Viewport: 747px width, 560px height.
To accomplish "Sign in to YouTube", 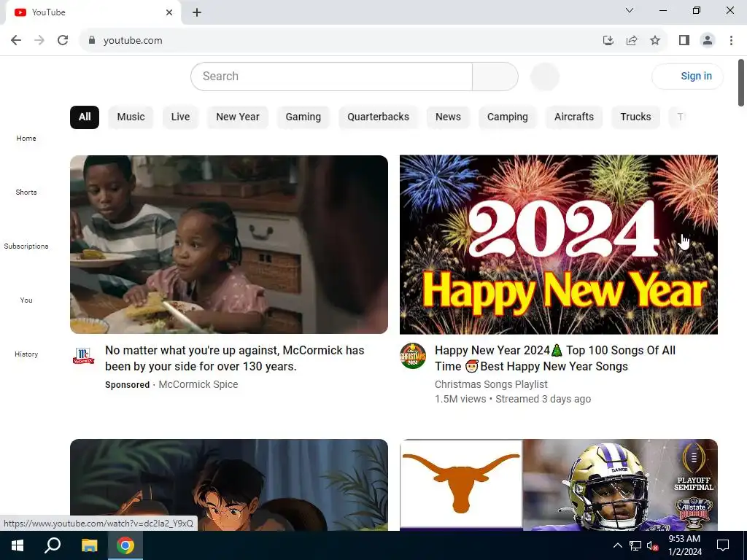I will pos(687,76).
